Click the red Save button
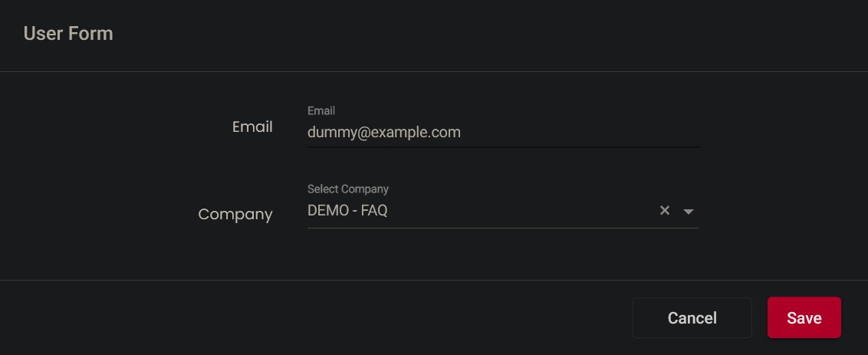 [x=804, y=317]
